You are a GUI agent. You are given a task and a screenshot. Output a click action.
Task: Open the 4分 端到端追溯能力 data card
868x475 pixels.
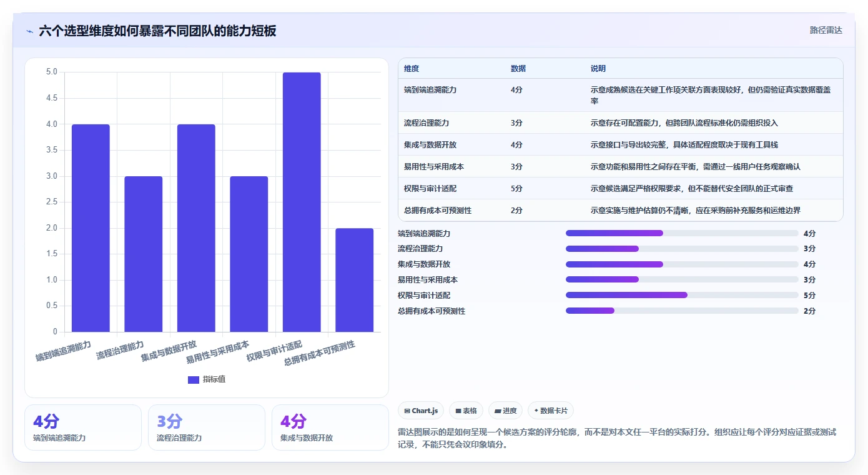tap(83, 427)
